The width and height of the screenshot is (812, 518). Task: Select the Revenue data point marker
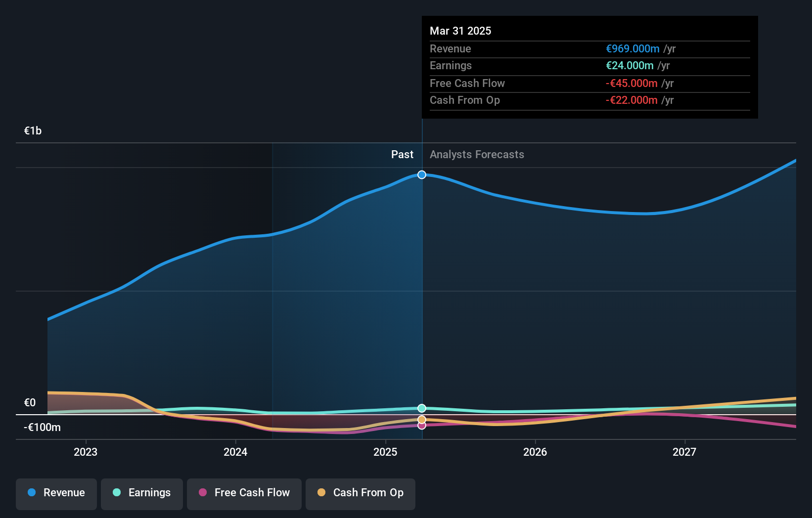(422, 174)
